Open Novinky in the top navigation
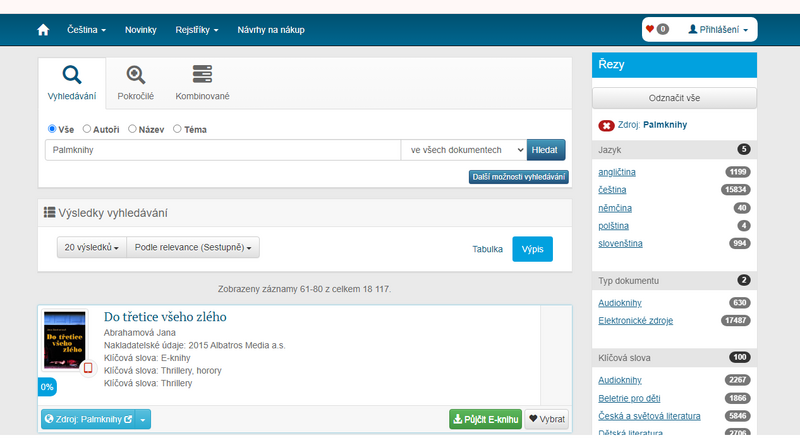Image resolution: width=800 pixels, height=440 pixels. click(x=140, y=30)
